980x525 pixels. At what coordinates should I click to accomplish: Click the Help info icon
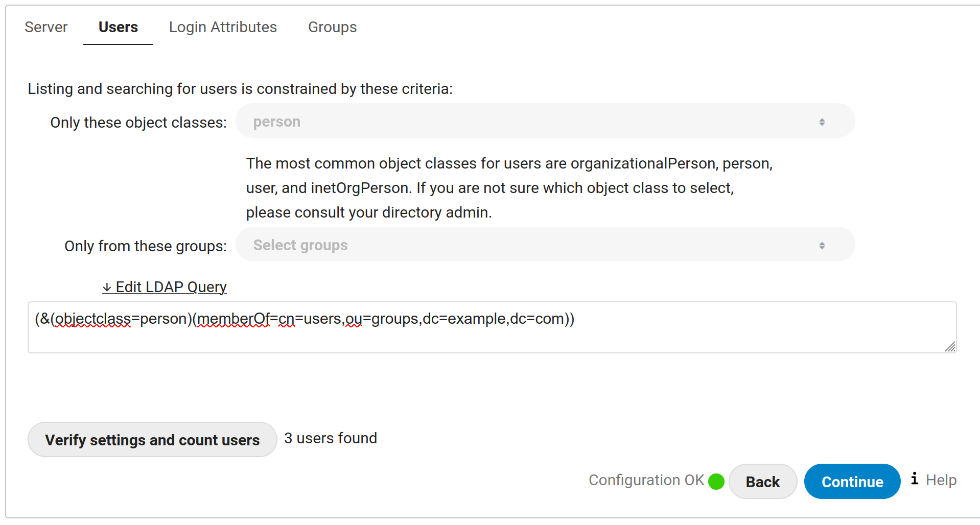pos(915,479)
